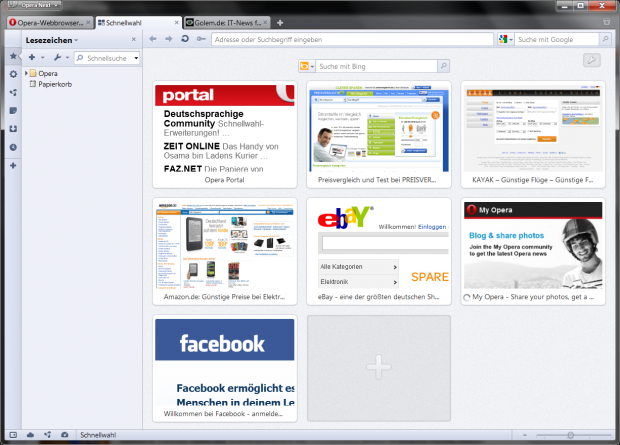Open the Unite panel icon
This screenshot has width=620, height=445.
pyautogui.click(x=13, y=92)
